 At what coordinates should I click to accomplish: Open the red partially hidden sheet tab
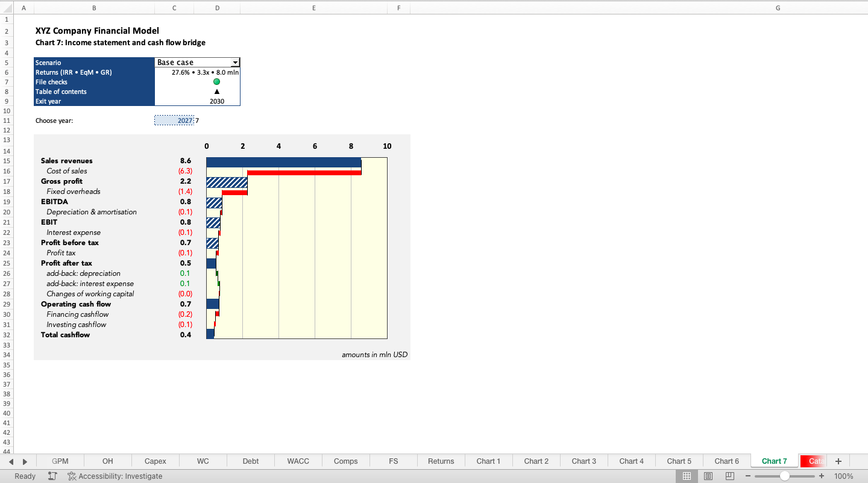pos(813,461)
